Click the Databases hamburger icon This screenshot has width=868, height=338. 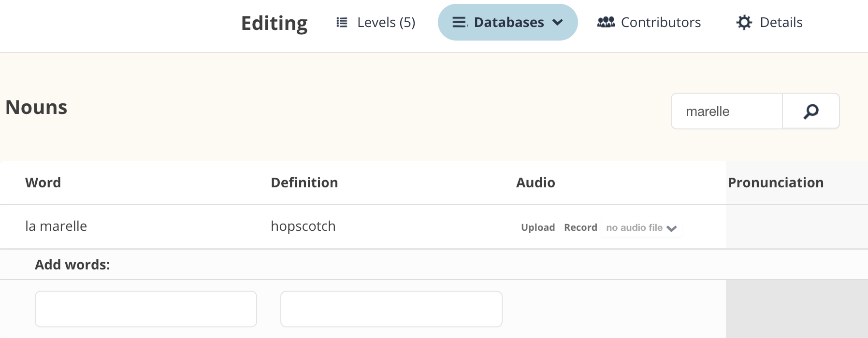coord(459,23)
